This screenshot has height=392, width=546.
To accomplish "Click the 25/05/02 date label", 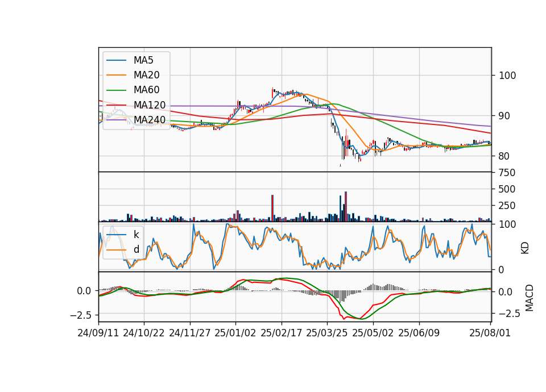I will pyautogui.click(x=373, y=333).
